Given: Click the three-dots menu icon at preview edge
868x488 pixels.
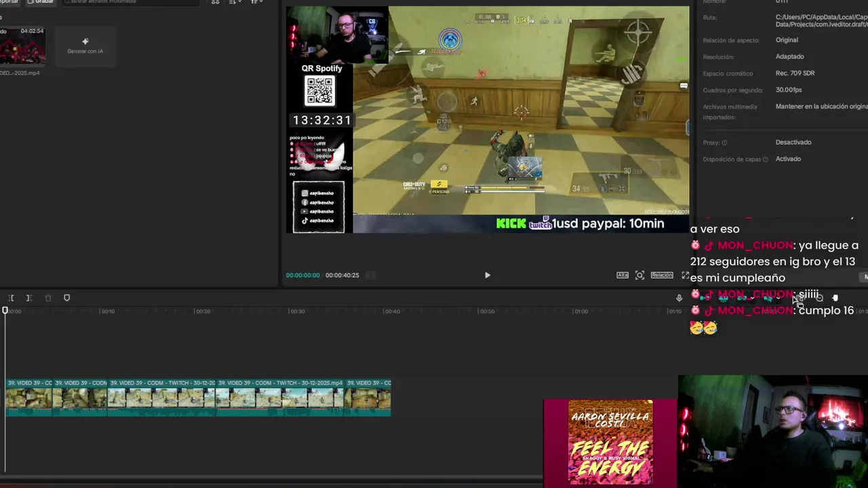Looking at the screenshot, I should [684, 86].
